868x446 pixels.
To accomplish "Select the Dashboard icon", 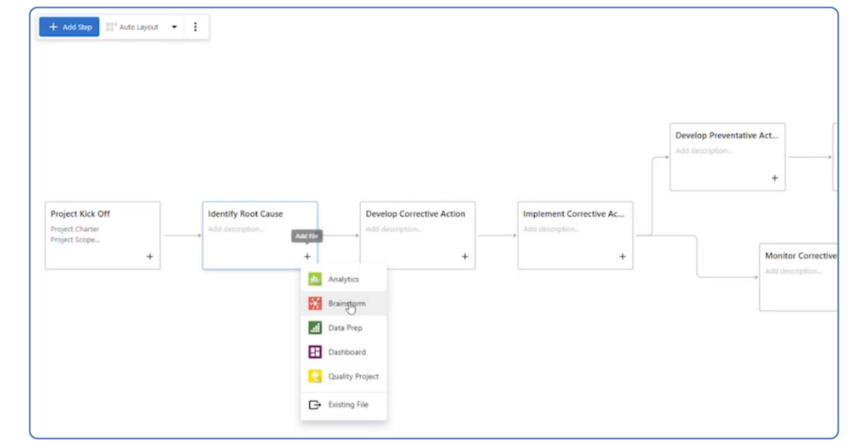I will coord(314,352).
